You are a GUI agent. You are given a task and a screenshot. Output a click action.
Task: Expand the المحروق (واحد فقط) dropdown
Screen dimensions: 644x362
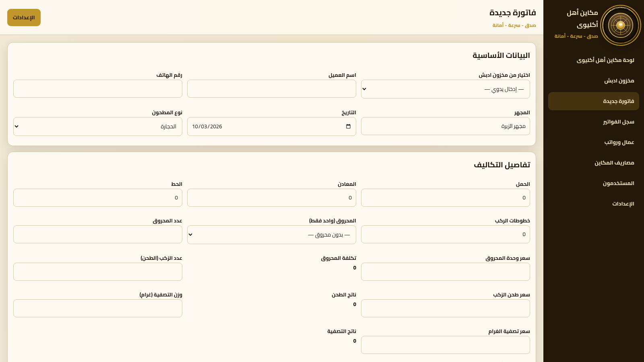click(x=272, y=234)
